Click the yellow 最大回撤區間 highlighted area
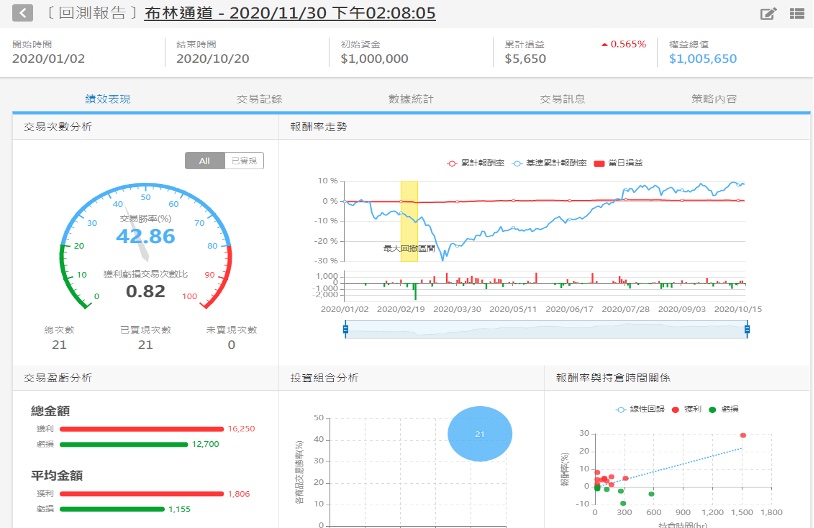This screenshot has height=528, width=814. click(x=409, y=221)
